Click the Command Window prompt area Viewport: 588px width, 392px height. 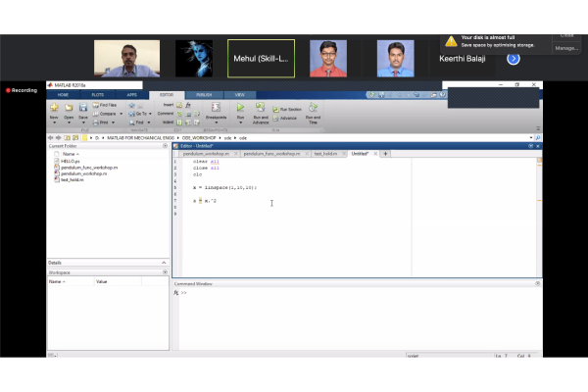[x=360, y=318]
